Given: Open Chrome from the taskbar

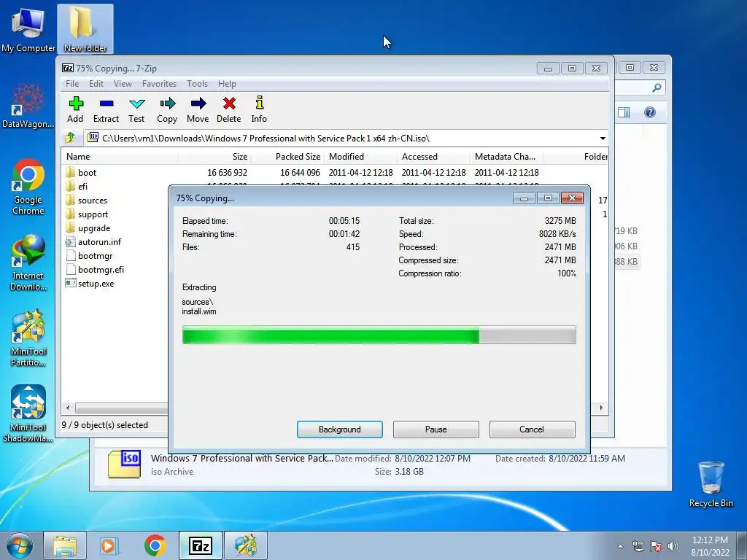Looking at the screenshot, I should click(155, 545).
